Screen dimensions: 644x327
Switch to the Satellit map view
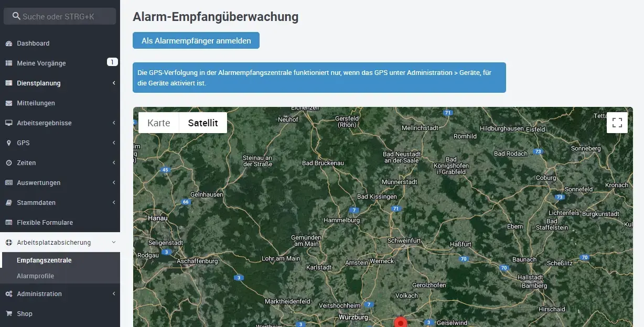tap(203, 123)
